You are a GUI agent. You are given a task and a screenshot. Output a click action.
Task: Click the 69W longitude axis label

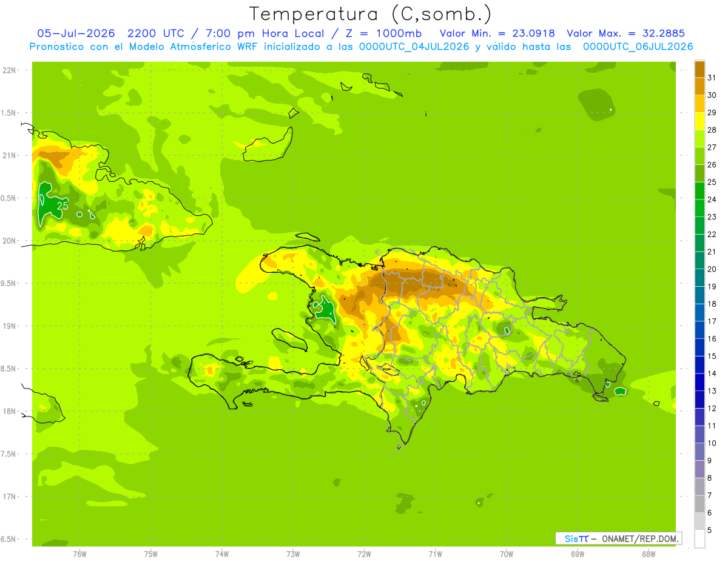(577, 554)
